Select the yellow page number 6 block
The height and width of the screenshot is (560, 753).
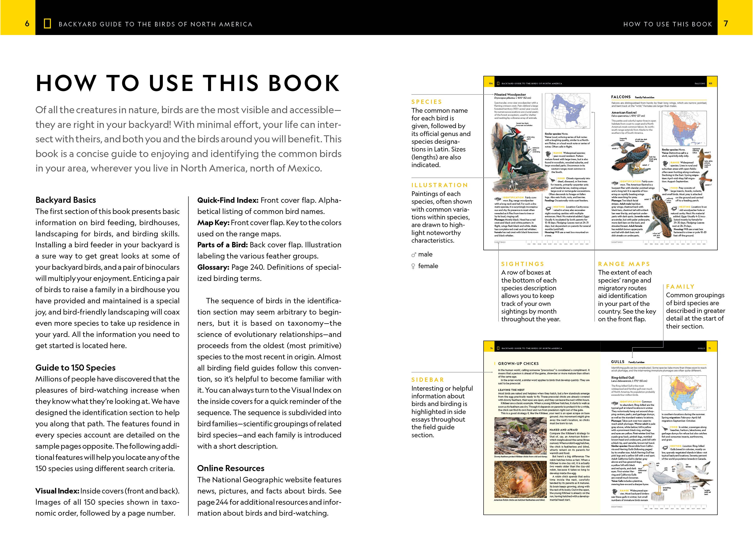pyautogui.click(x=18, y=18)
